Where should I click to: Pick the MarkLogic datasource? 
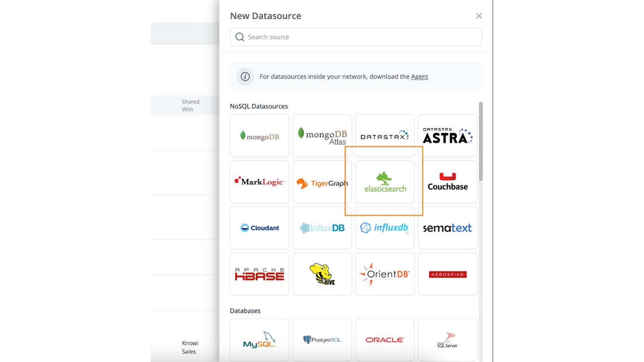click(x=259, y=182)
